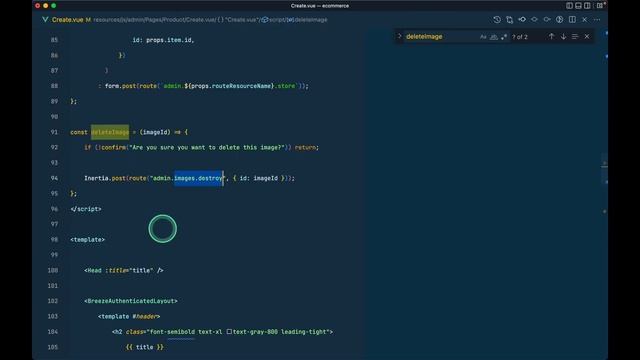Toggle secondary sidebar layout icon
The image size is (640, 360).
[x=587, y=6]
